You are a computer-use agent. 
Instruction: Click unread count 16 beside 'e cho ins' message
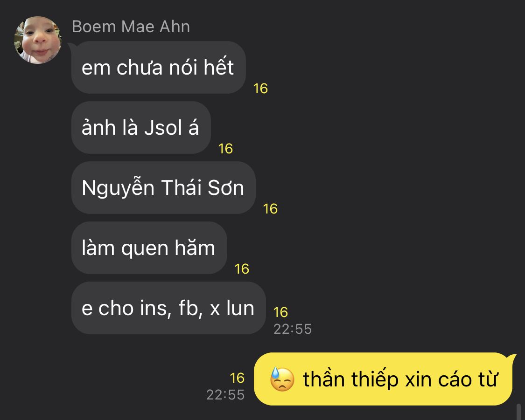(280, 312)
